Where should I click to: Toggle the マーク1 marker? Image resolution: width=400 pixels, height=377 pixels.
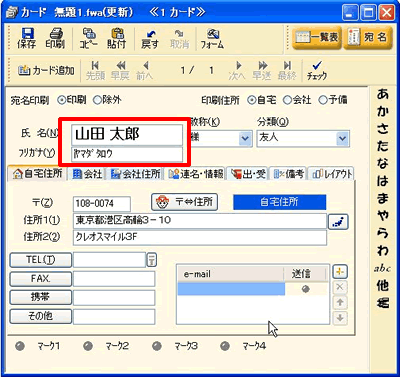coord(20,346)
